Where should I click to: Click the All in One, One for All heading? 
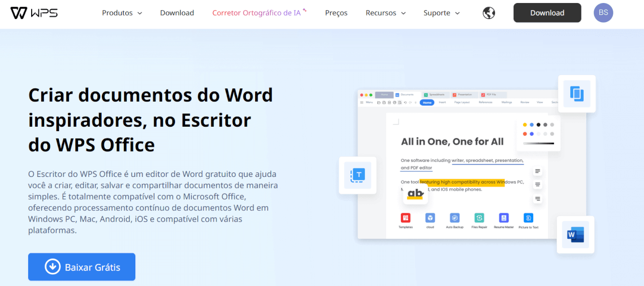point(452,142)
